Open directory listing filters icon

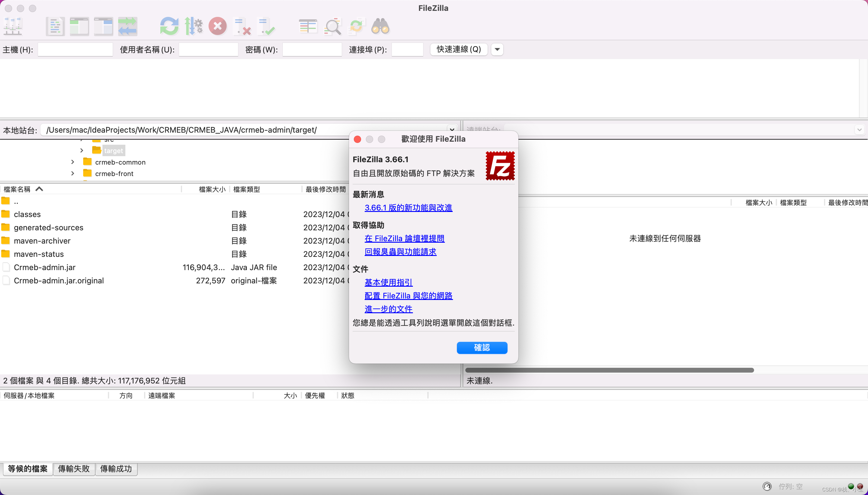[x=308, y=27]
